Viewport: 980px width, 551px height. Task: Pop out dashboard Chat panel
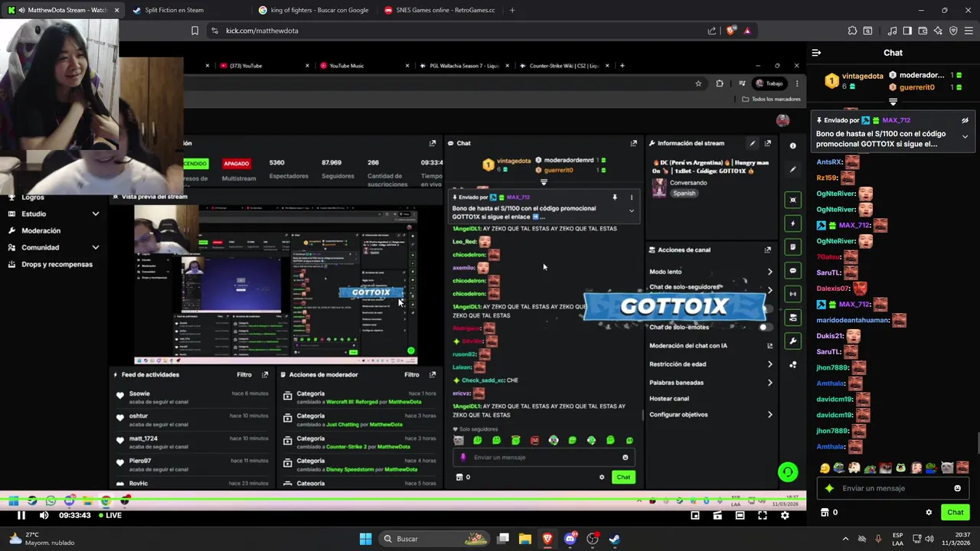point(634,143)
